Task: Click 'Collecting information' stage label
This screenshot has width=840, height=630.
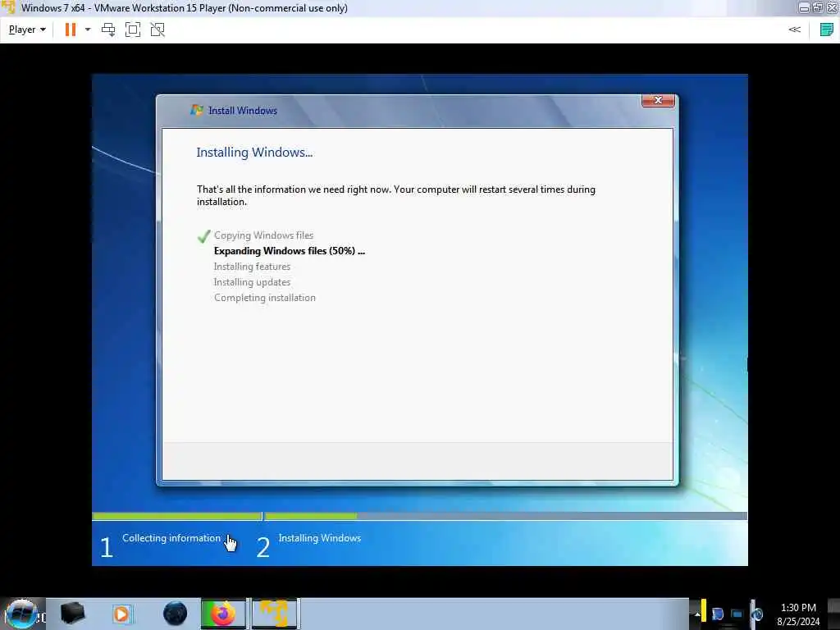Action: tap(171, 538)
